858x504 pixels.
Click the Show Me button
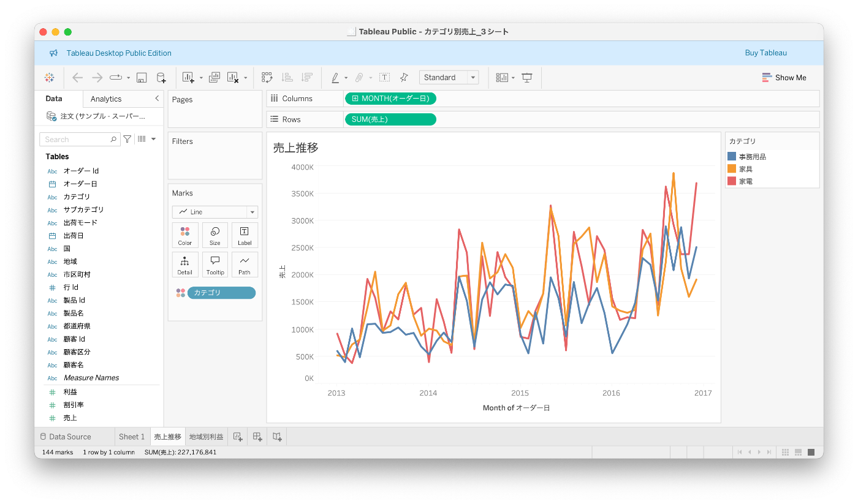784,78
